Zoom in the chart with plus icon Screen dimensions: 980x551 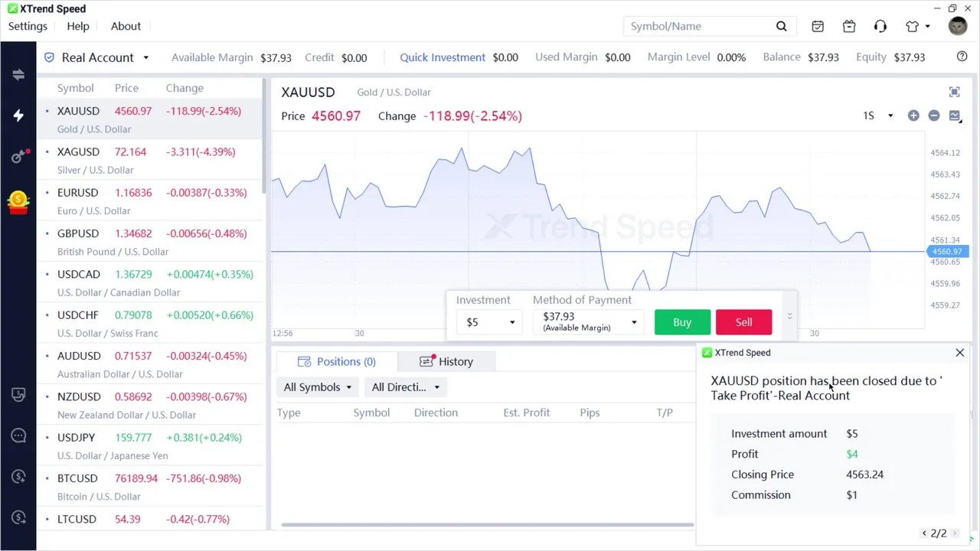coord(913,116)
